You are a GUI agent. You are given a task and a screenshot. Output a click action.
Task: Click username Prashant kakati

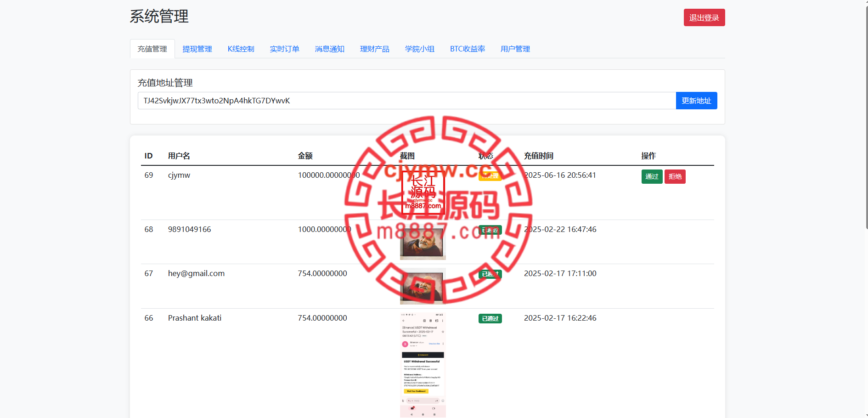click(x=195, y=318)
